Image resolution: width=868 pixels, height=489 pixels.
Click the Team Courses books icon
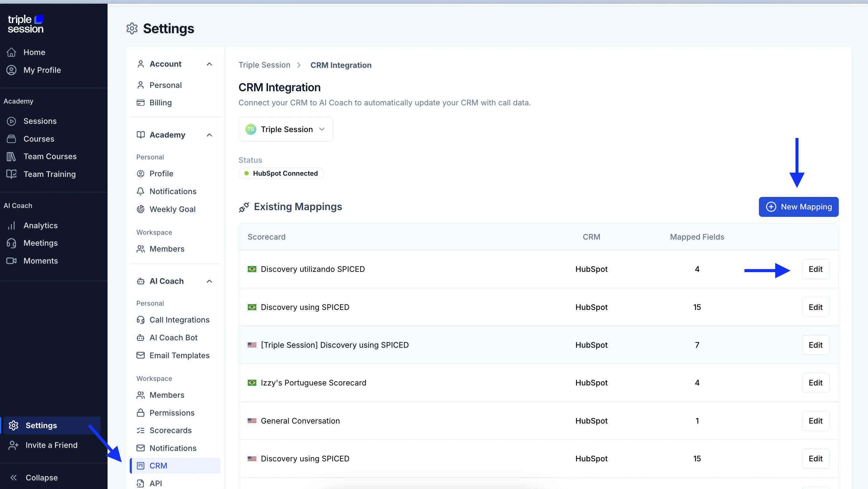[11, 157]
